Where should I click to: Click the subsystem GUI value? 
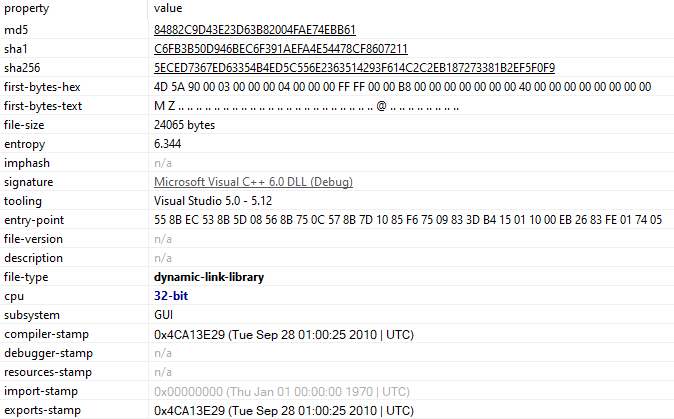click(164, 315)
